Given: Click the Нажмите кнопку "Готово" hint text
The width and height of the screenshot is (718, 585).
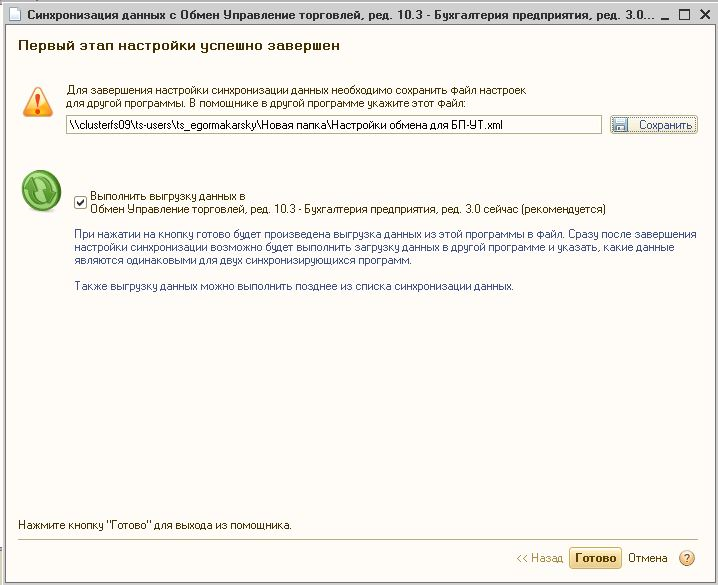Looking at the screenshot, I should (155, 524).
